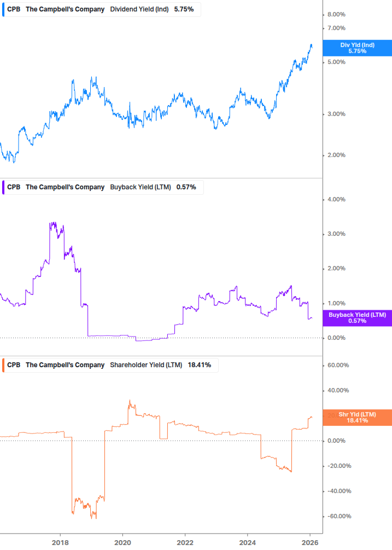Screen dimensions: 392x550
Task: Click the 5.00% tick on the dividend axis
Action: (336, 62)
